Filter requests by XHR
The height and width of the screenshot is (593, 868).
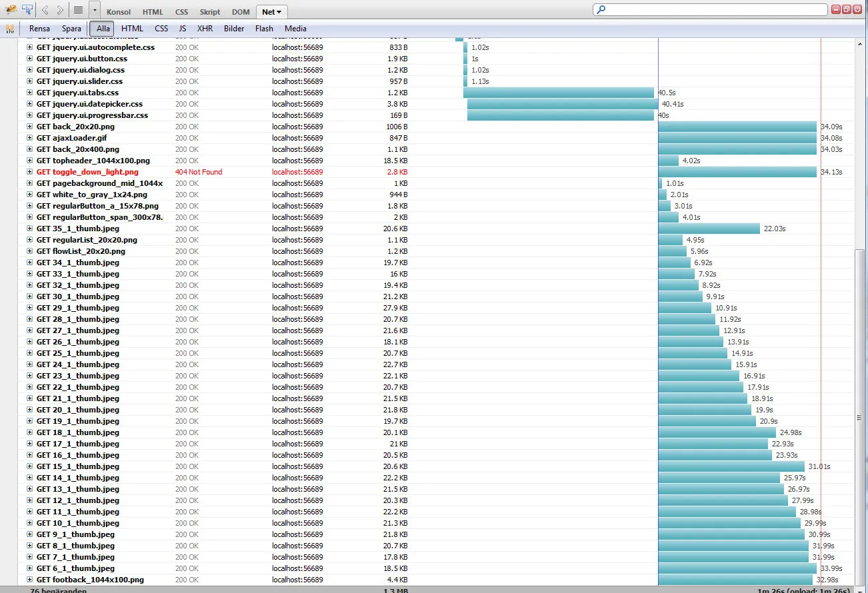point(205,29)
